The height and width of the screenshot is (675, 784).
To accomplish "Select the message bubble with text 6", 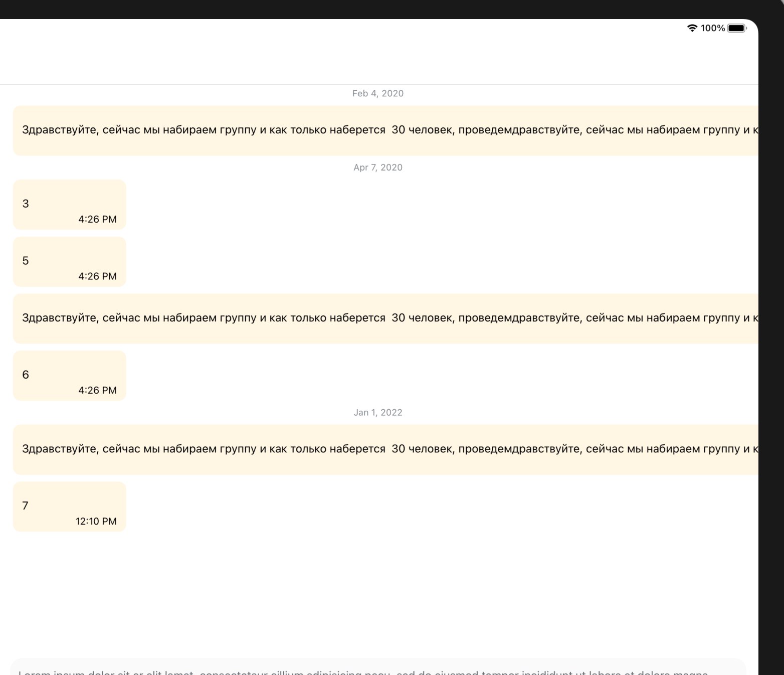I will [x=69, y=376].
